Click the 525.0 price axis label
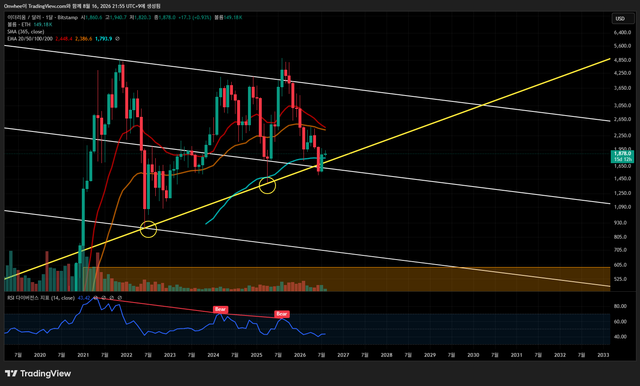The width and height of the screenshot is (640, 386). point(620,280)
